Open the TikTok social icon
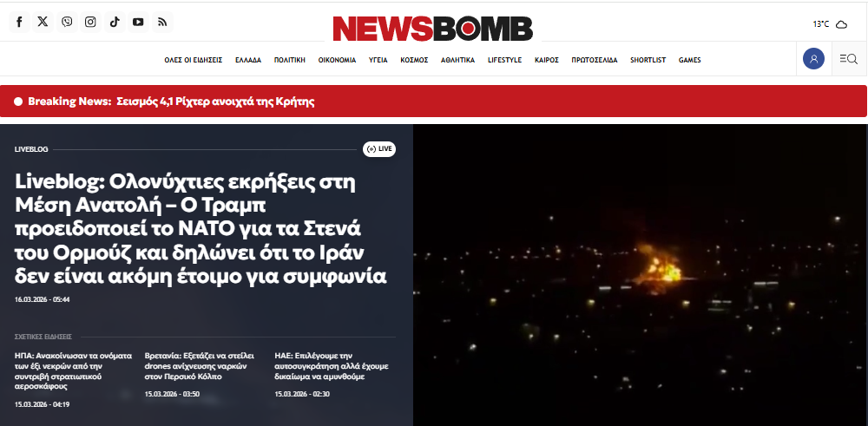 pyautogui.click(x=115, y=23)
